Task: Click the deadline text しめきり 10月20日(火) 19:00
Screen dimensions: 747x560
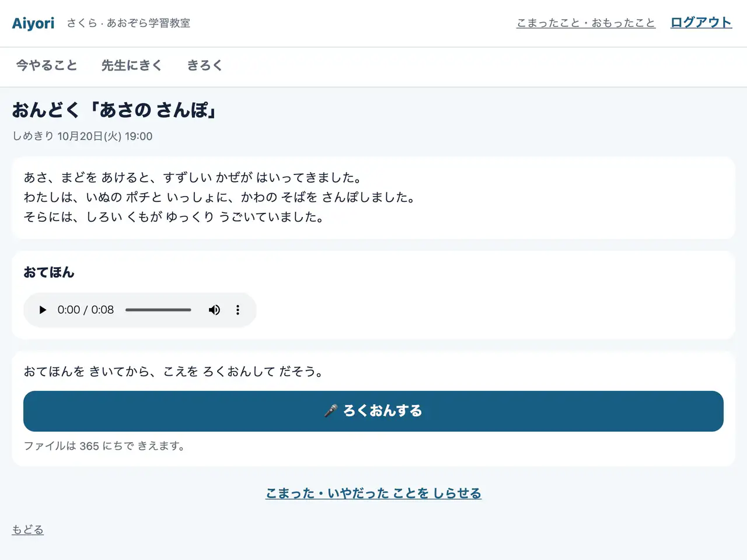Action: point(82,136)
